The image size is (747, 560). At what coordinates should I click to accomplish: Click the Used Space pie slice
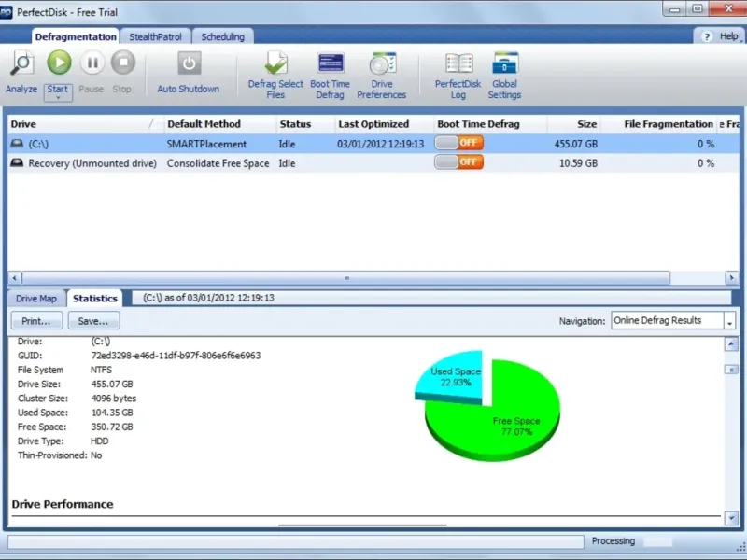point(450,376)
